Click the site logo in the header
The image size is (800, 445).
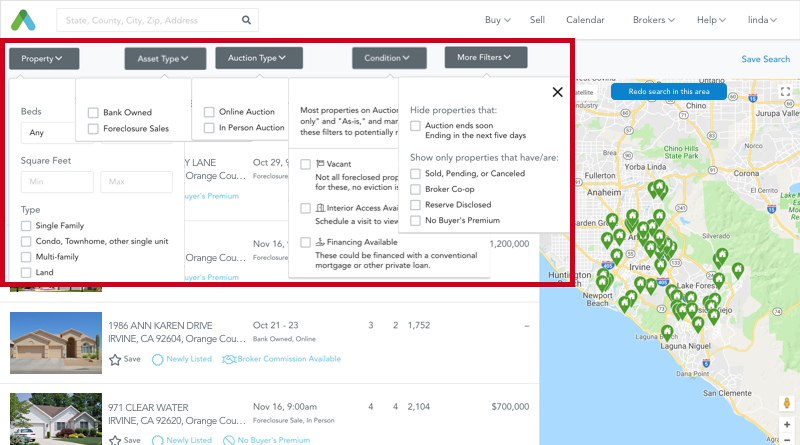point(22,20)
